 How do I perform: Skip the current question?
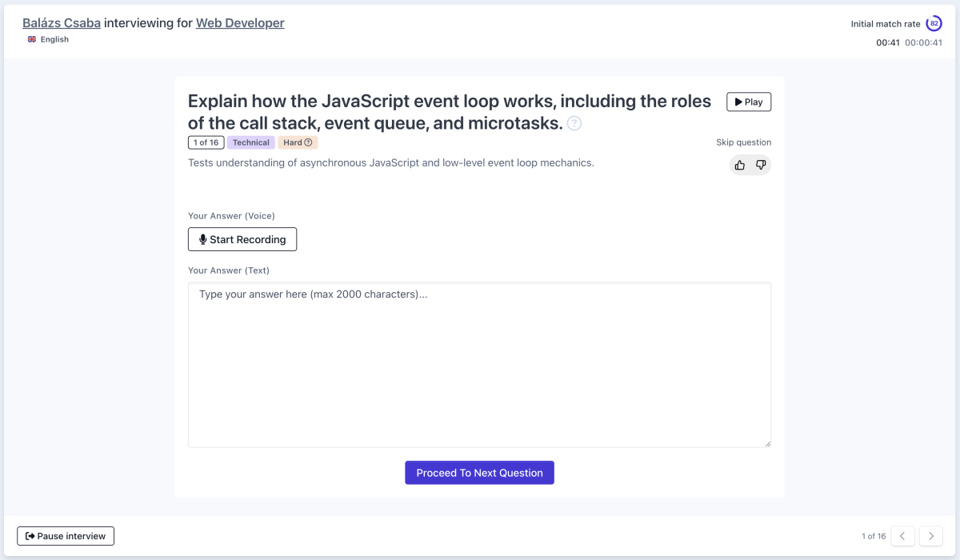click(743, 142)
